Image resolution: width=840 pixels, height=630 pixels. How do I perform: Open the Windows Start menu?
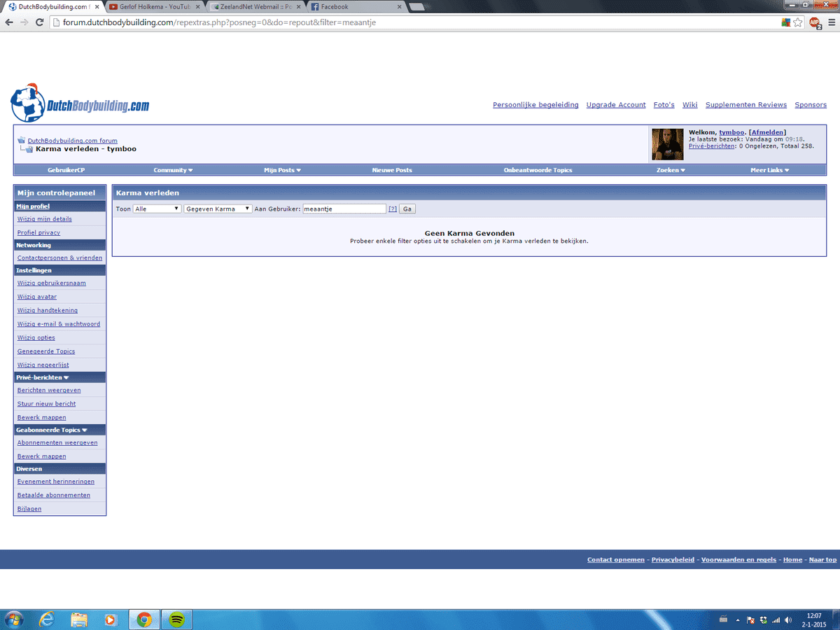coord(14,619)
